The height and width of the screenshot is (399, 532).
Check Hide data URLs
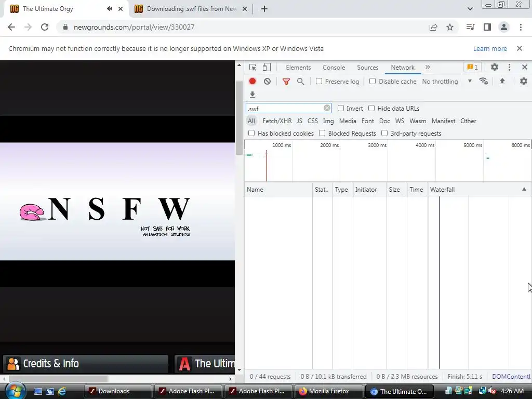pos(371,108)
